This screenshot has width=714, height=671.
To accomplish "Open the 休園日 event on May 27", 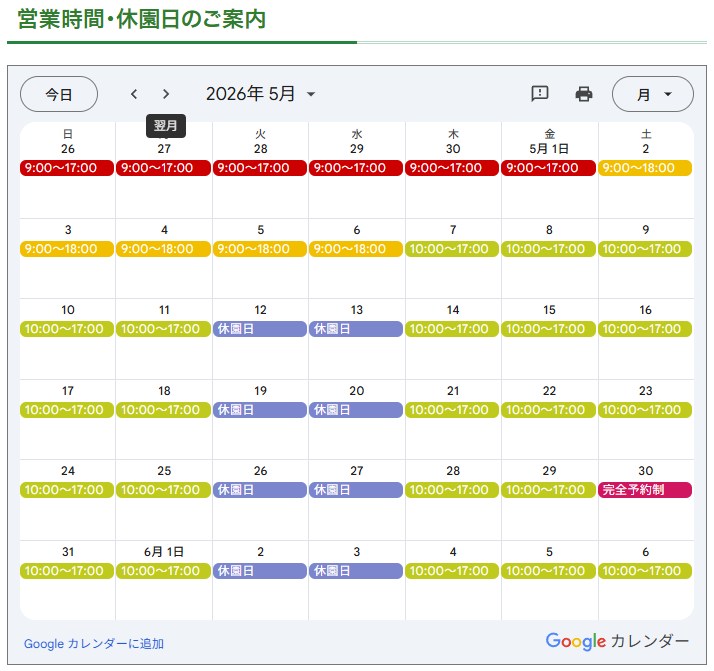I will (x=356, y=490).
